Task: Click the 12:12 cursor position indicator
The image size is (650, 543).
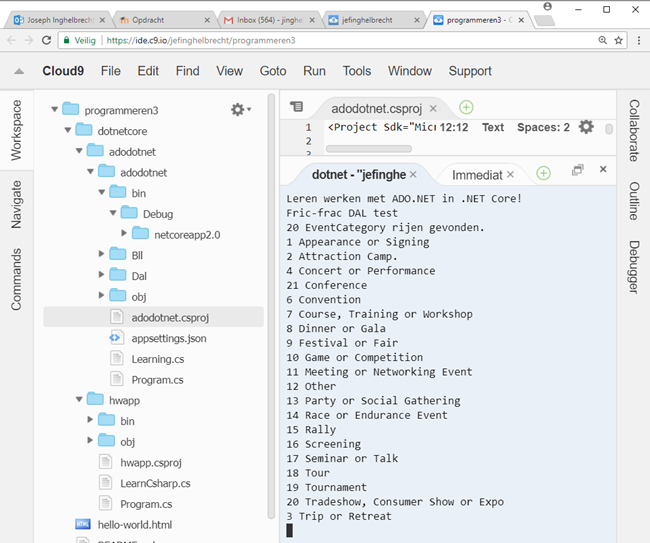Action: click(454, 127)
